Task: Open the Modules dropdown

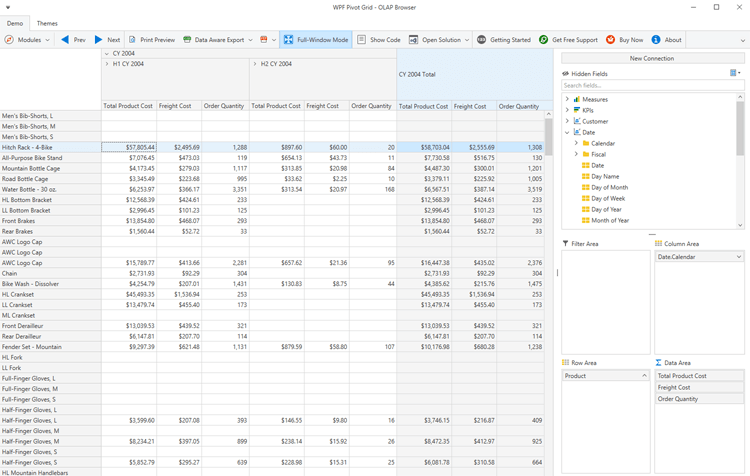Action: (x=27, y=40)
